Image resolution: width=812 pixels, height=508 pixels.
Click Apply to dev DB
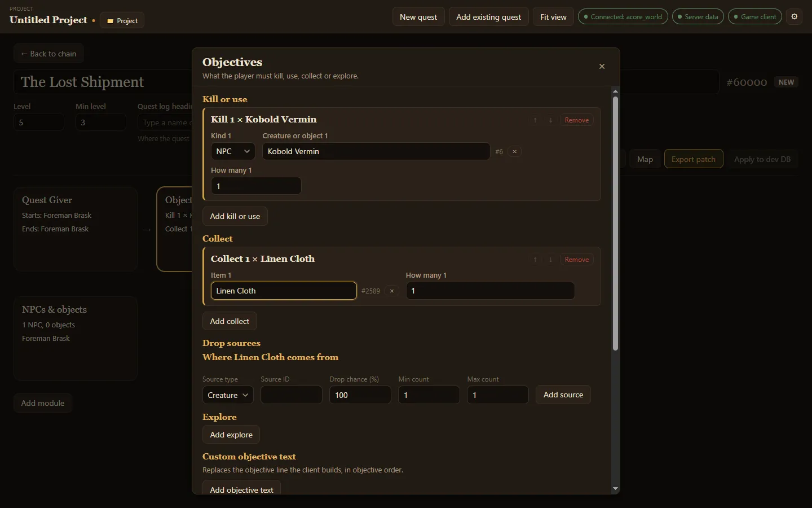pyautogui.click(x=762, y=159)
